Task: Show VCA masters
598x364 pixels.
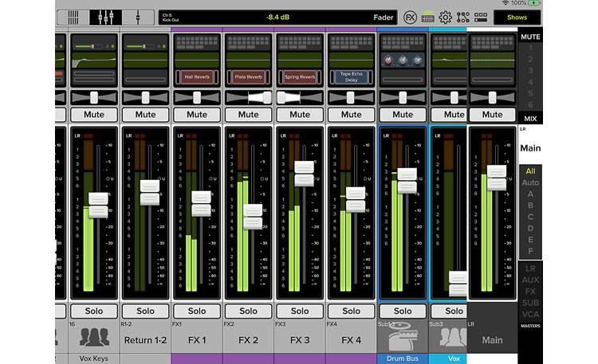Action: pos(530,315)
